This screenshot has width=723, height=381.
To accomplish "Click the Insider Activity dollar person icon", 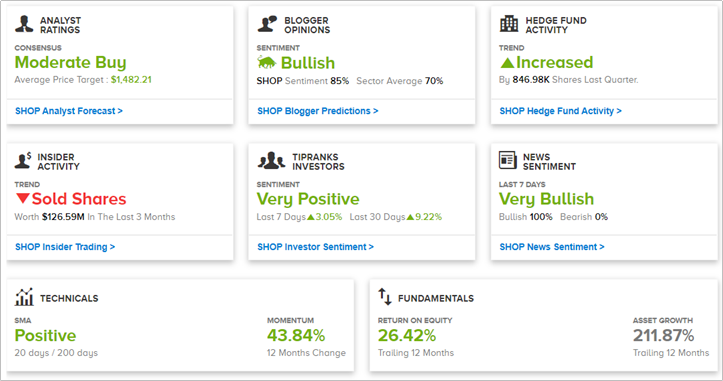I will coord(23,160).
